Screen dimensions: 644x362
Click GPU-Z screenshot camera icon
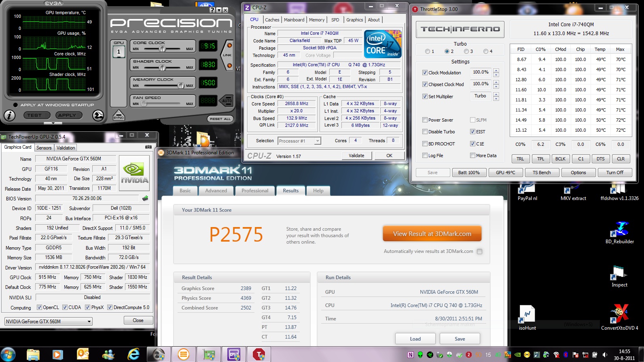(x=148, y=147)
